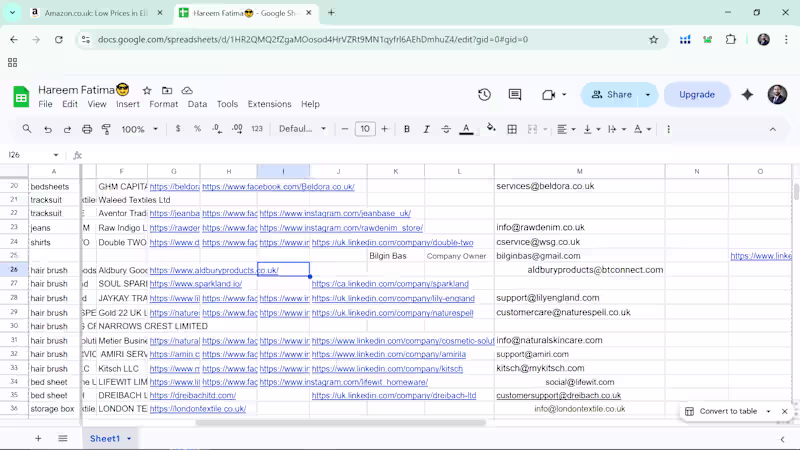Open the Help menu

(x=310, y=104)
